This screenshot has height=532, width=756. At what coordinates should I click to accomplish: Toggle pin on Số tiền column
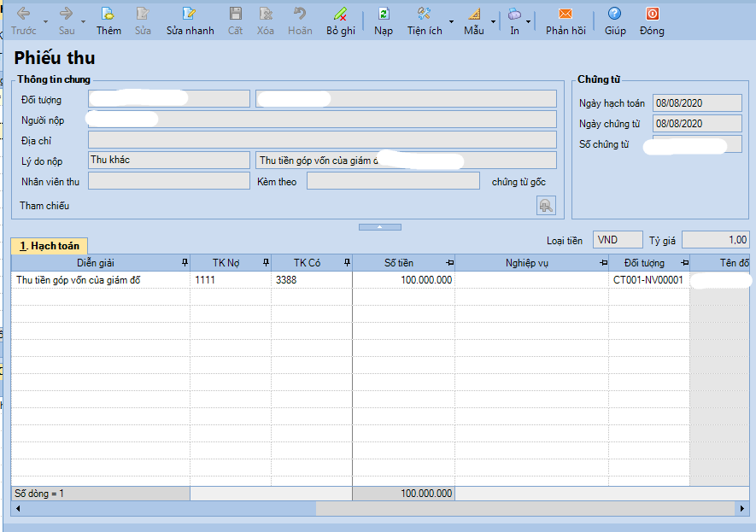449,263
